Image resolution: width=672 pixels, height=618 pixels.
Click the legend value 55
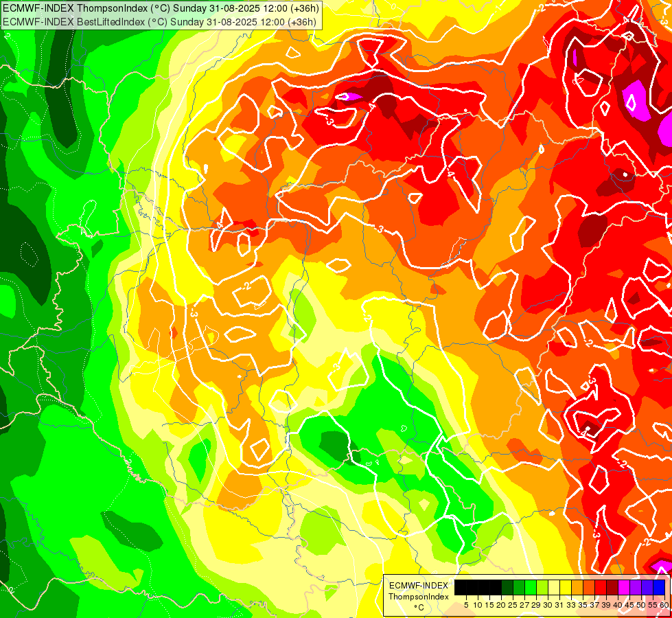click(x=653, y=605)
